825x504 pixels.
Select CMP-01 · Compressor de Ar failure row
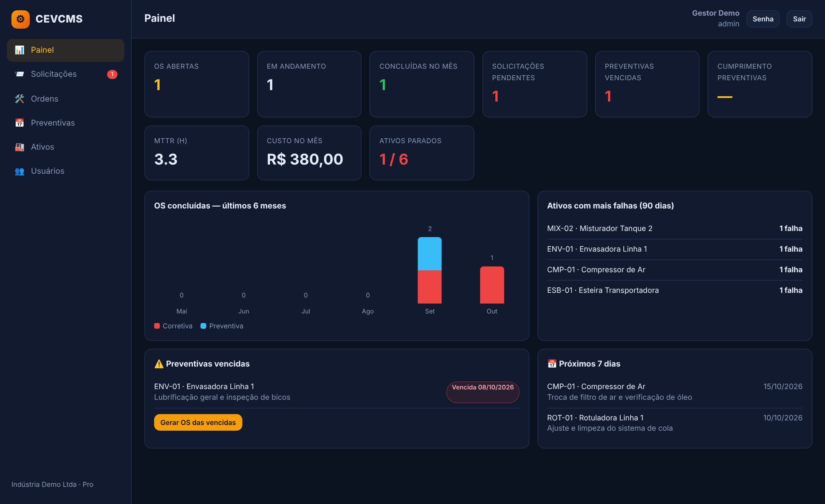(675, 270)
